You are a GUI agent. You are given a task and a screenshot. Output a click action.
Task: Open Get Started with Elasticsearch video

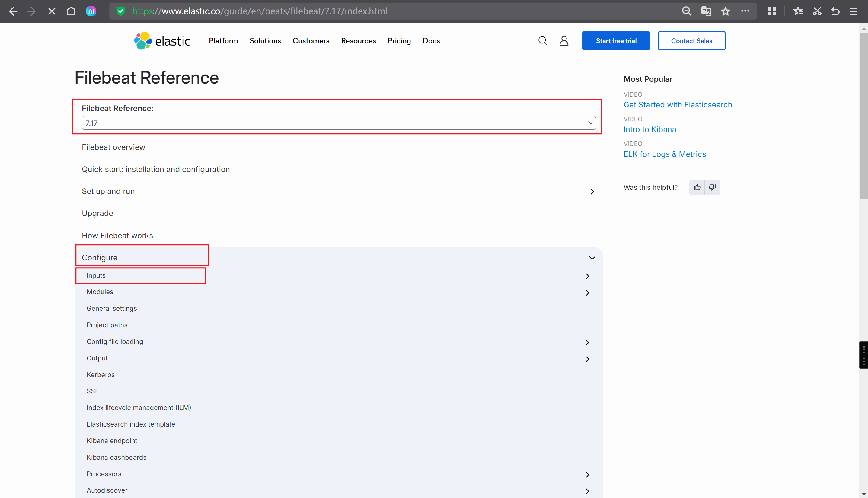(x=678, y=105)
